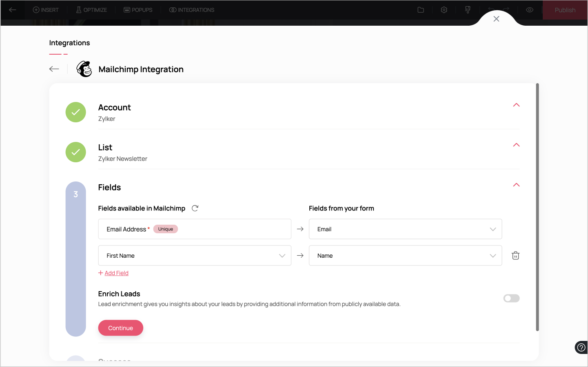Screen dimensions: 588x367
Task: Open the First Name Mailchimp field dropdown
Action: [195, 256]
